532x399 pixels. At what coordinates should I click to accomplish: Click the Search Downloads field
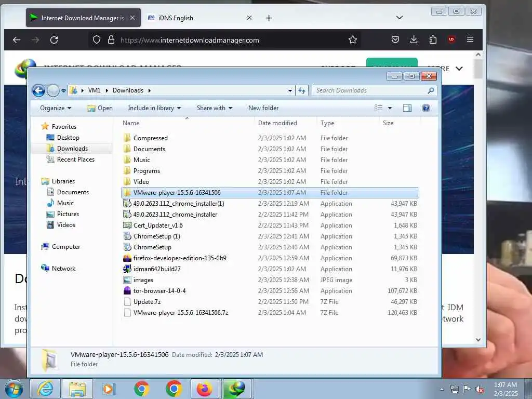tap(374, 90)
